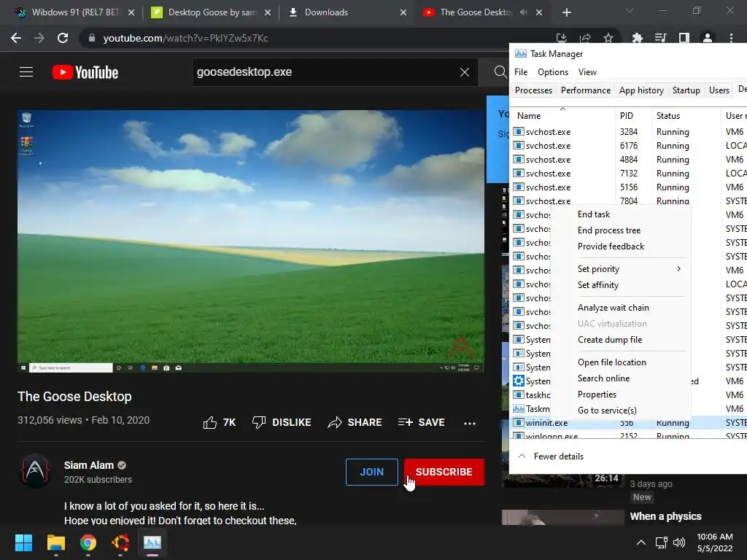Sort processes by Name column
Screen dimensions: 747x560
click(x=563, y=116)
